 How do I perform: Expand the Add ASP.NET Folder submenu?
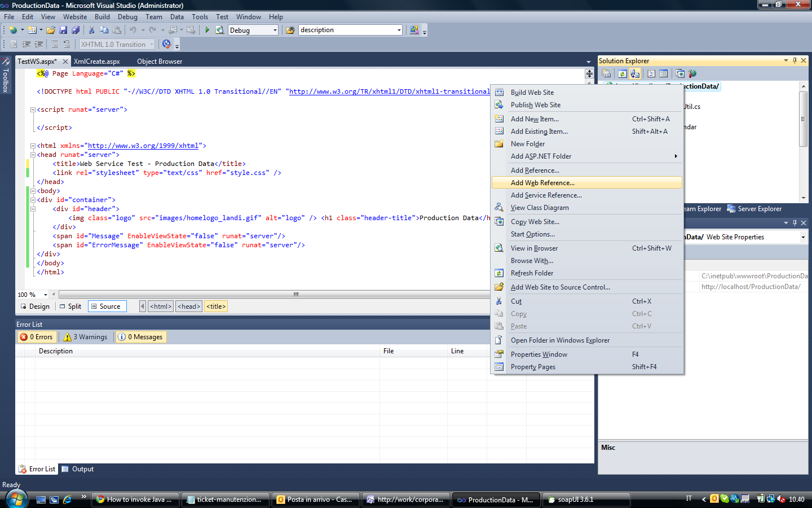pyautogui.click(x=587, y=156)
